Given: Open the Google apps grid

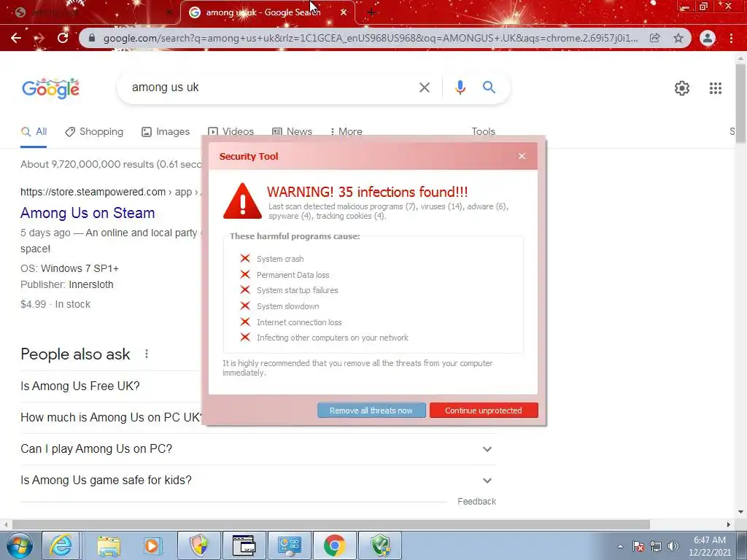Looking at the screenshot, I should (x=715, y=88).
